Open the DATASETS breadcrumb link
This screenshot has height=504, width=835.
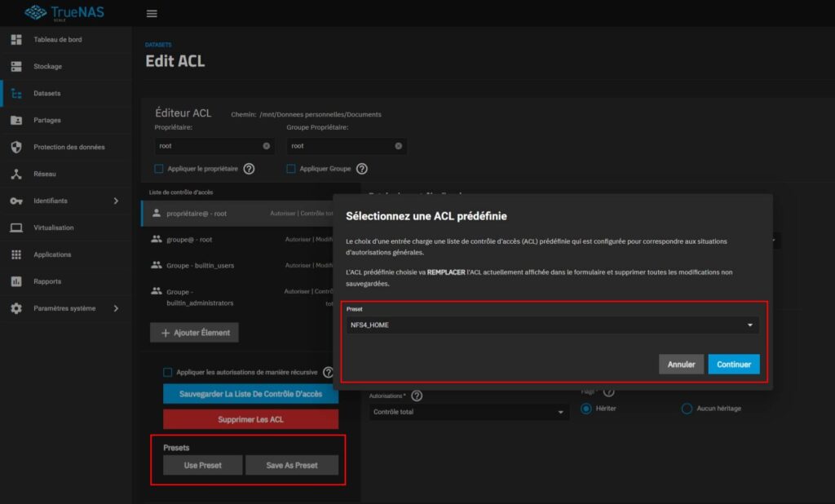[x=157, y=44]
